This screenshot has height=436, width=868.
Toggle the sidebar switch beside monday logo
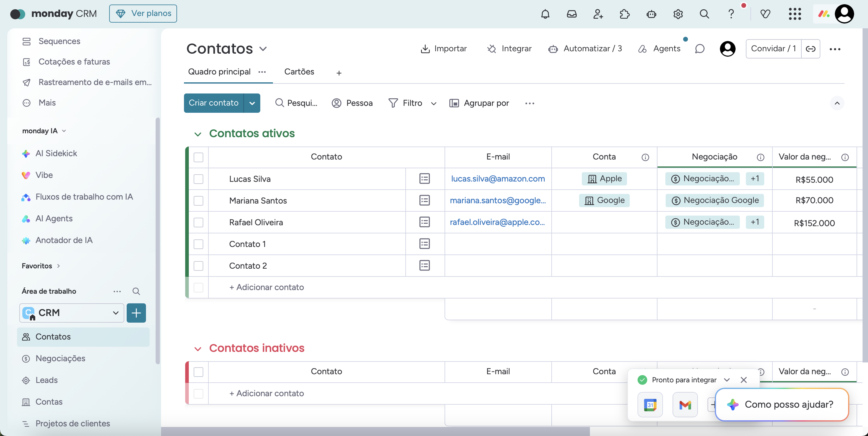pos(17,14)
